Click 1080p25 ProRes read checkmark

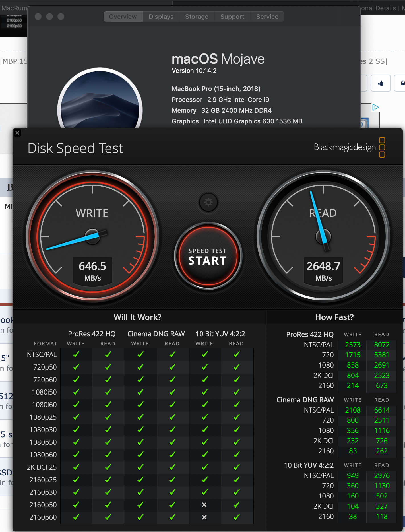[108, 417]
